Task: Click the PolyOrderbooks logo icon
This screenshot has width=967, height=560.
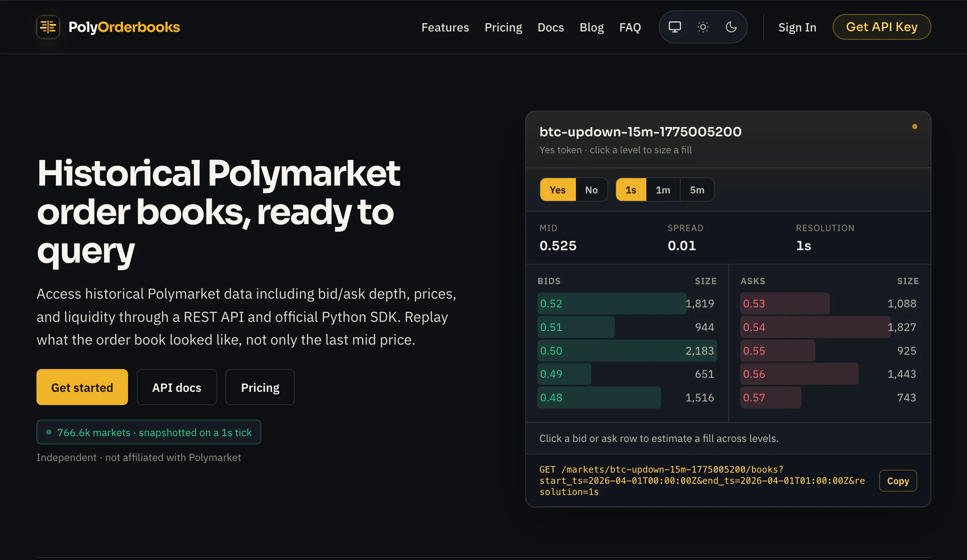Action: (48, 27)
